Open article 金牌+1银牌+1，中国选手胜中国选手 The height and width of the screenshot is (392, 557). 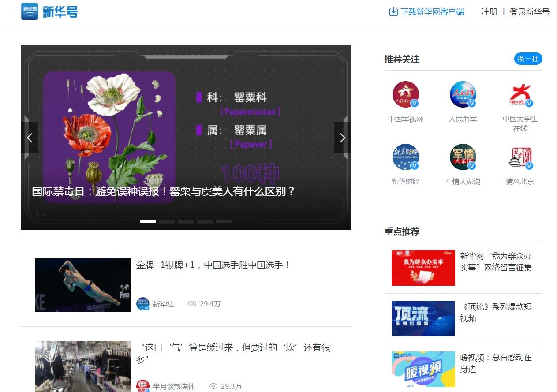click(213, 265)
